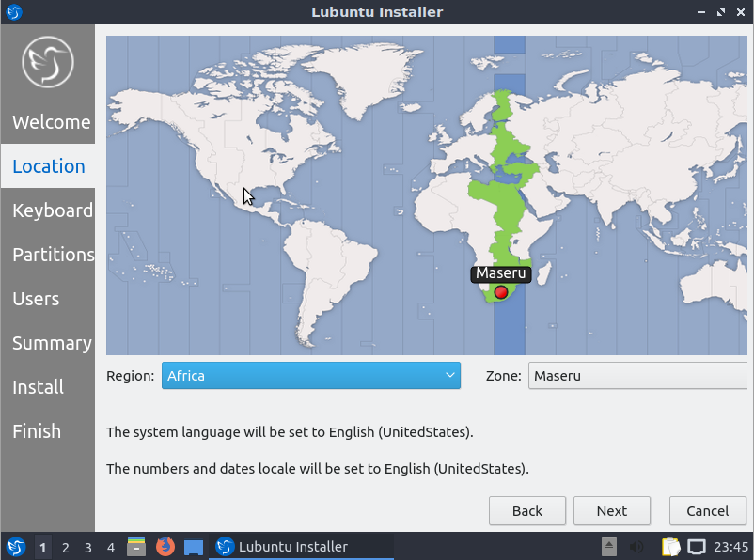
Task: Click the show desktop icon in the taskbar
Action: point(194,547)
